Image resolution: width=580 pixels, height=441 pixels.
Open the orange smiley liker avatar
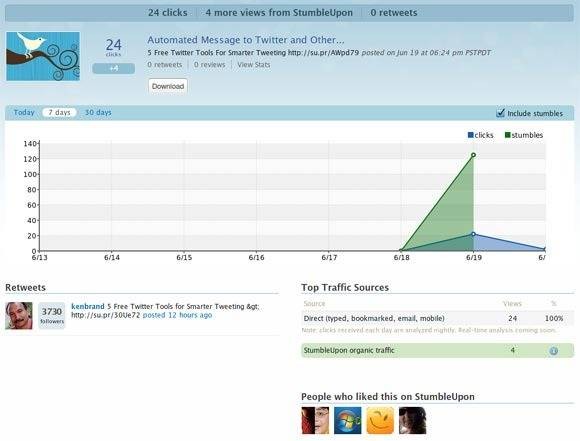[380, 420]
